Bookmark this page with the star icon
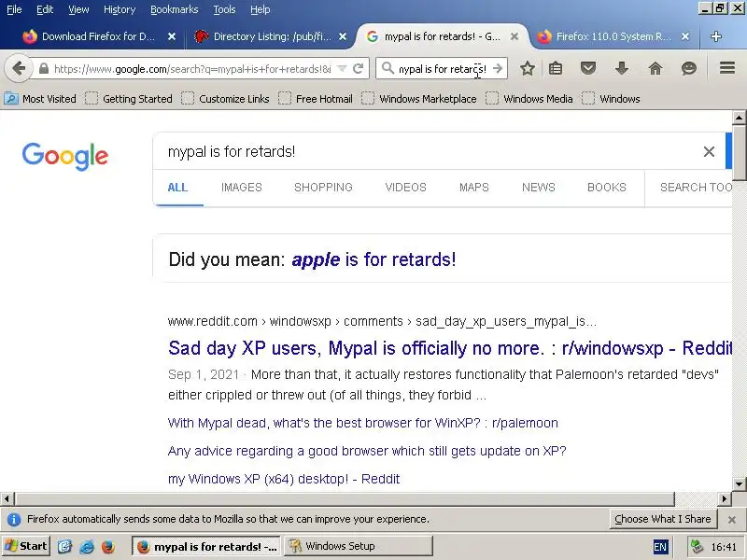The height and width of the screenshot is (560, 747). (527, 68)
